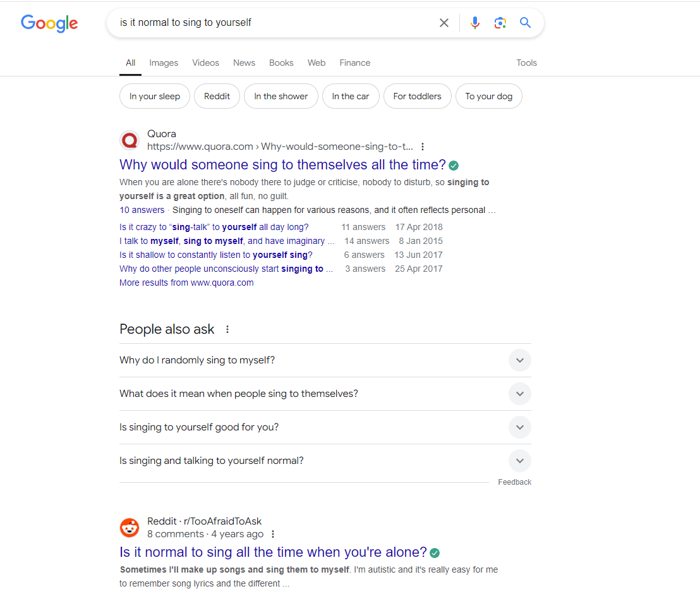Click green verified checkmark next to Quora title
Screen dimensions: 700x596
[x=454, y=166]
